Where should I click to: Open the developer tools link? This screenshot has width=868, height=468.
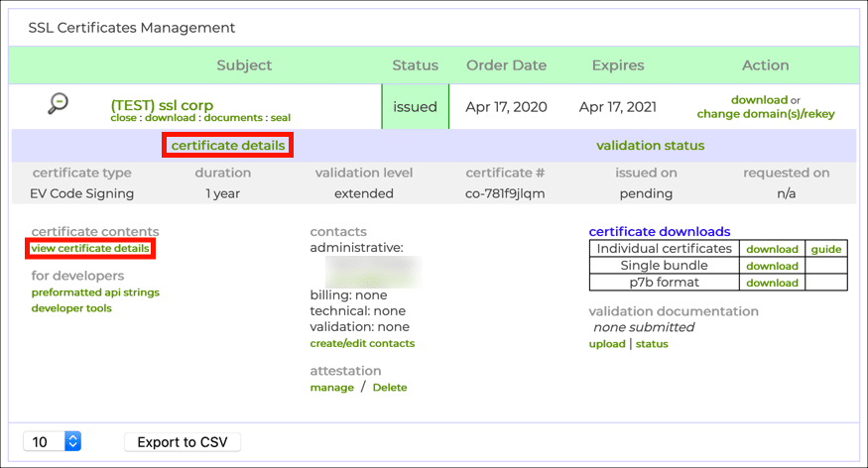pos(71,308)
